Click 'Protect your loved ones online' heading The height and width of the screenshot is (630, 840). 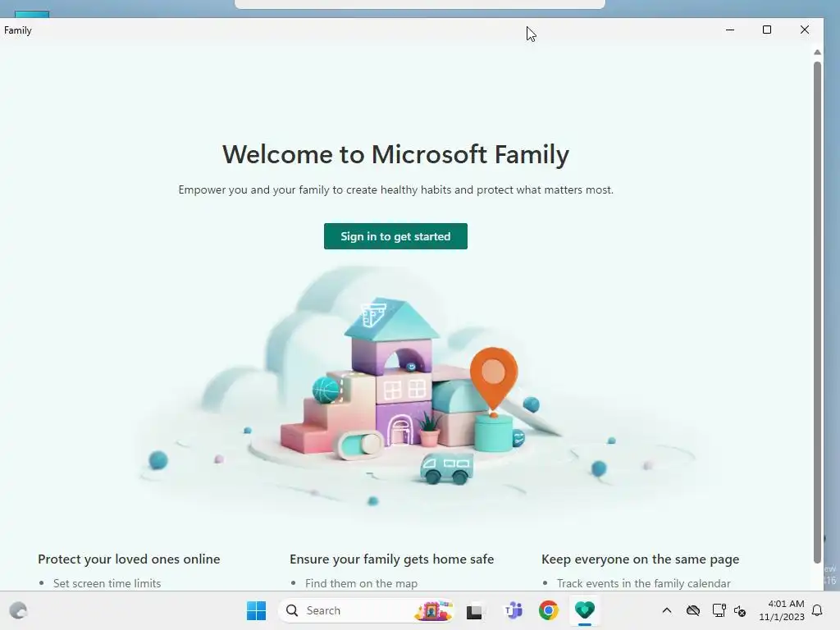129,559
